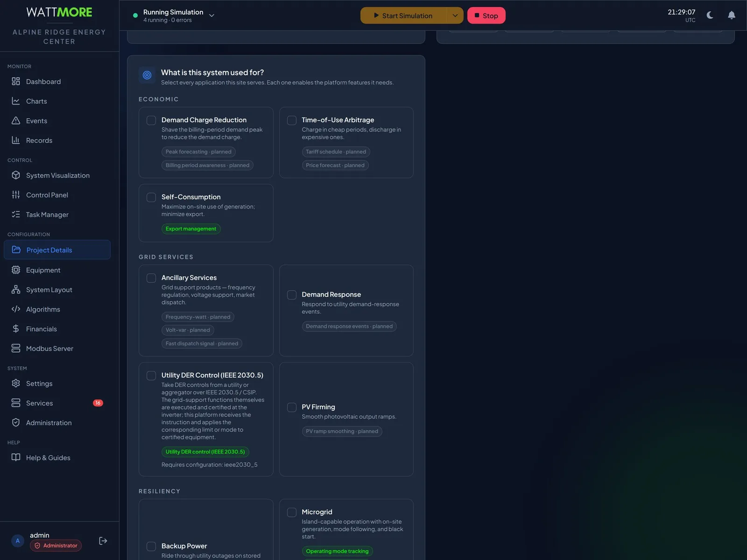The width and height of the screenshot is (747, 560).
Task: Click the Equipment chip icon
Action: click(x=16, y=270)
